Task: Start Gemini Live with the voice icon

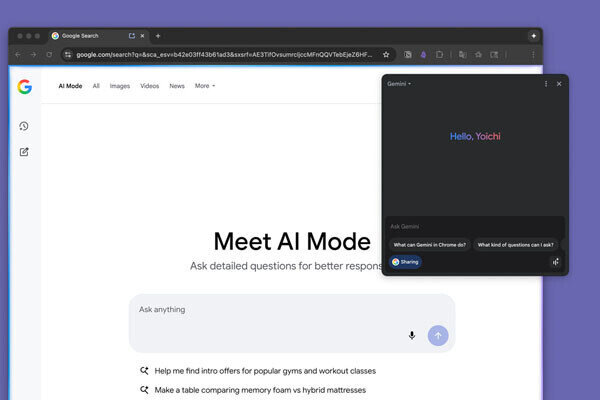Action: click(x=556, y=262)
